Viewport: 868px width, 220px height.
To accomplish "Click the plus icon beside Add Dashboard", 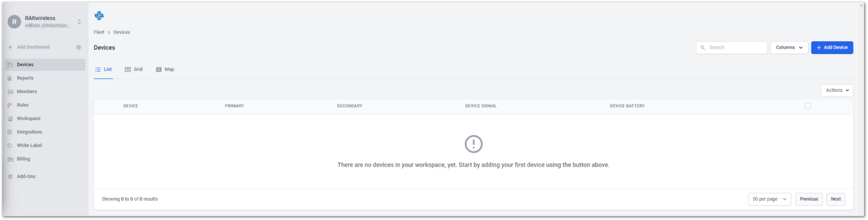I will (10, 47).
